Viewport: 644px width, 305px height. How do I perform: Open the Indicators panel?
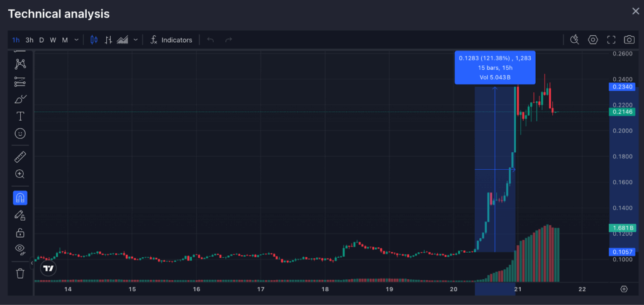(x=171, y=40)
